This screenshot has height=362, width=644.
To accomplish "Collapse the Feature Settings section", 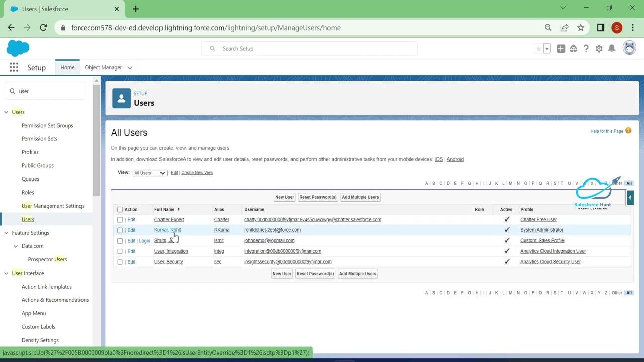I will click(x=7, y=233).
